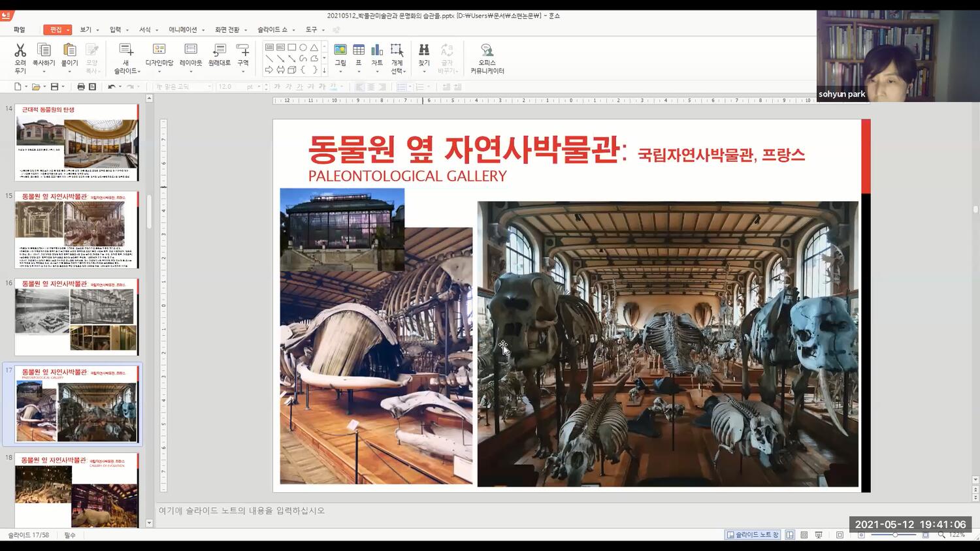Insert a table with 표 icon
Image resolution: width=980 pixels, height=551 pixels.
coord(359,50)
